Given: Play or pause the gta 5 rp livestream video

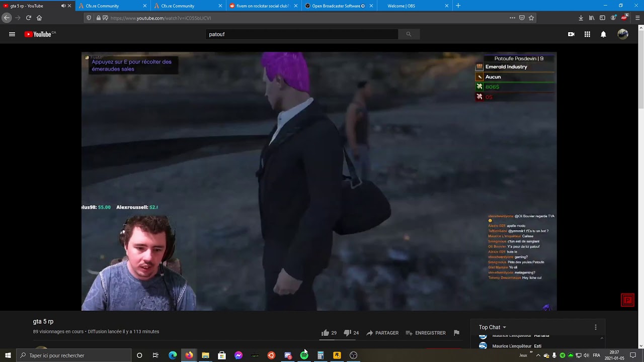Looking at the screenshot, I should pos(319,181).
